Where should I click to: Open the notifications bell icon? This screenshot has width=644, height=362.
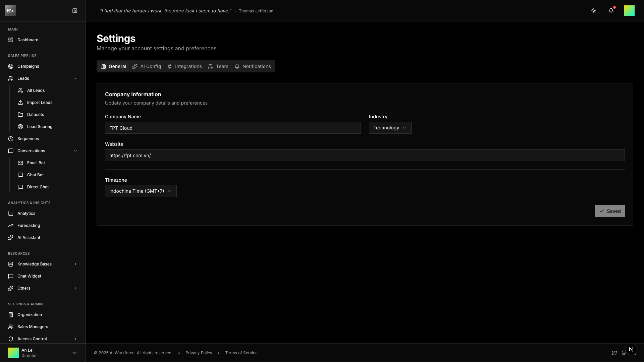coord(611,11)
